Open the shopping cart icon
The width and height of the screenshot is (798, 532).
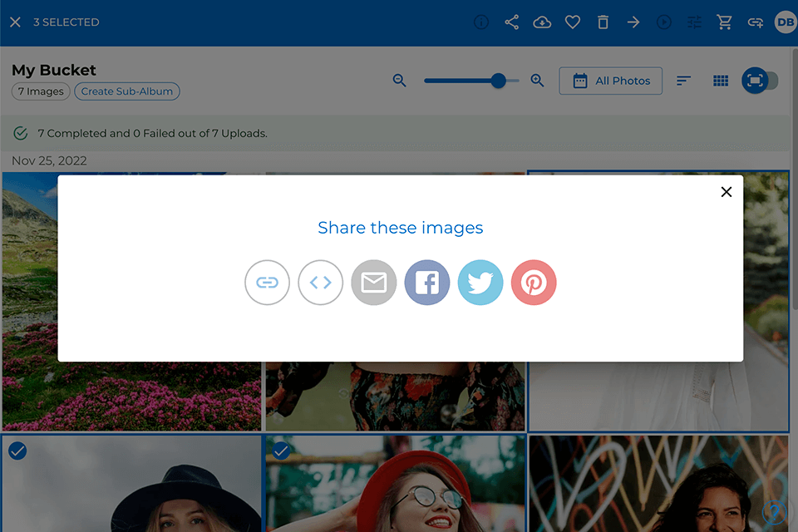click(724, 22)
